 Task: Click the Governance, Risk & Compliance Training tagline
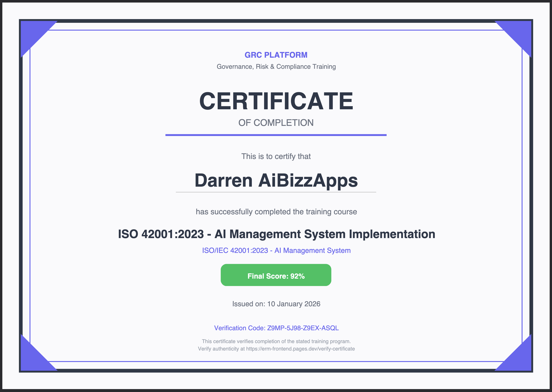[276, 67]
